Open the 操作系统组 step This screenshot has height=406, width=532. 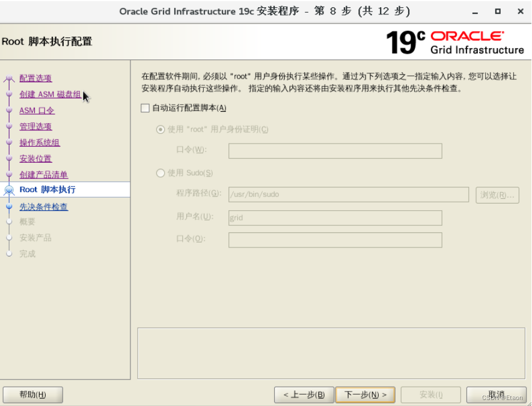click(40, 143)
